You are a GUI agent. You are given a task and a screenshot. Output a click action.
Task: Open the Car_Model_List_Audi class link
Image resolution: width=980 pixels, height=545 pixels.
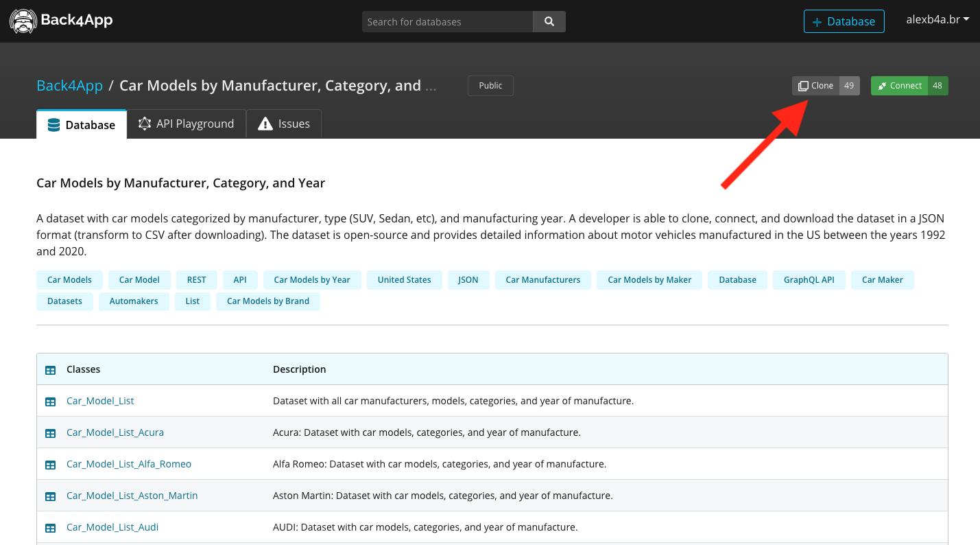tap(112, 527)
